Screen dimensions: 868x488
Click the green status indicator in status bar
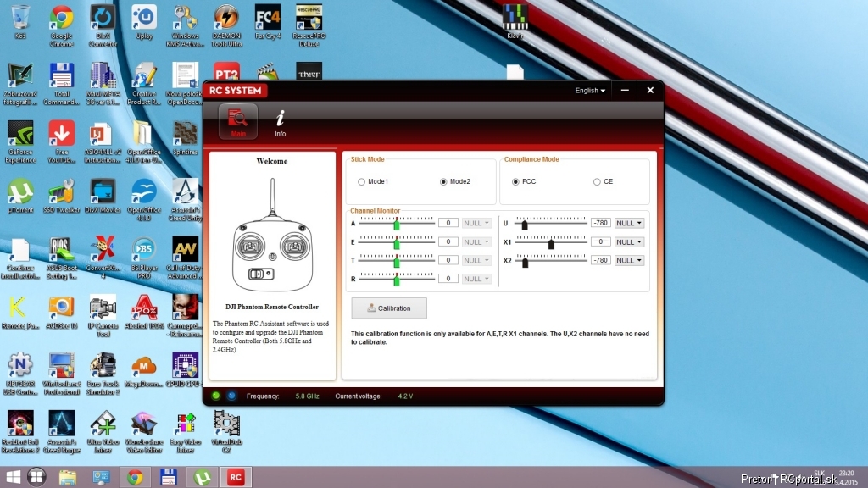tap(216, 396)
